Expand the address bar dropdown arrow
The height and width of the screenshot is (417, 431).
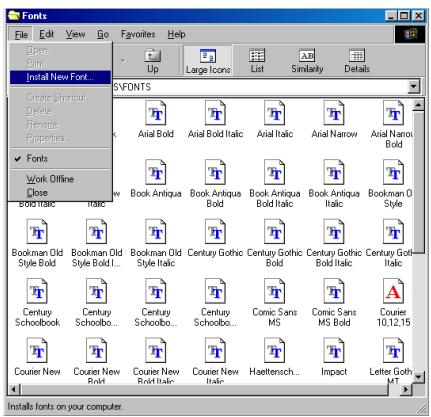click(413, 87)
